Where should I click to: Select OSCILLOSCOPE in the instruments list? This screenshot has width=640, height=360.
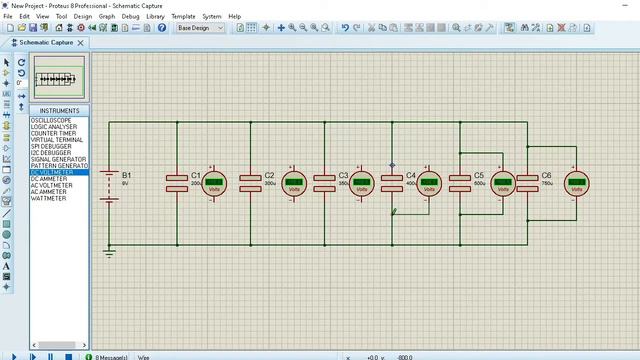point(51,120)
